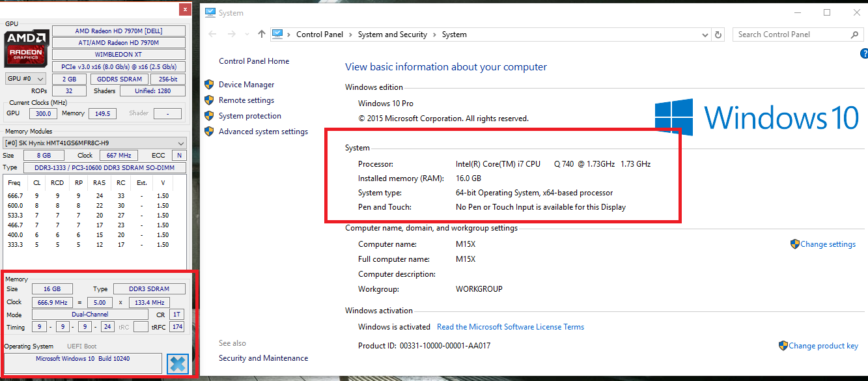The image size is (868, 381).
Task: Expand the address bar history dropdown
Action: tap(706, 35)
